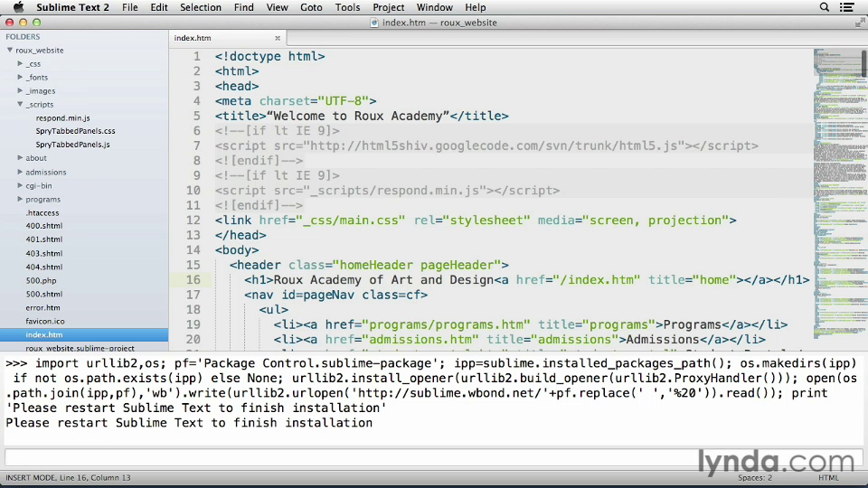Open the View menu

[277, 7]
